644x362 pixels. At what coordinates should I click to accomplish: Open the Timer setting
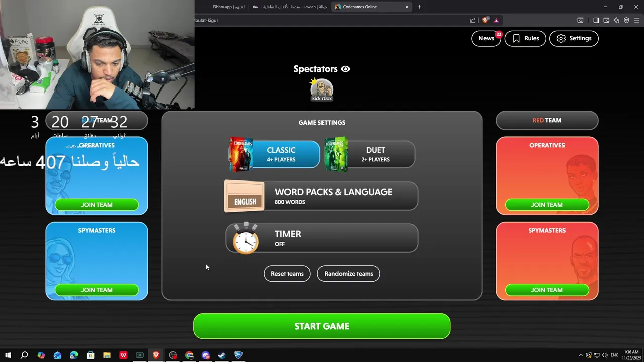pos(321,238)
